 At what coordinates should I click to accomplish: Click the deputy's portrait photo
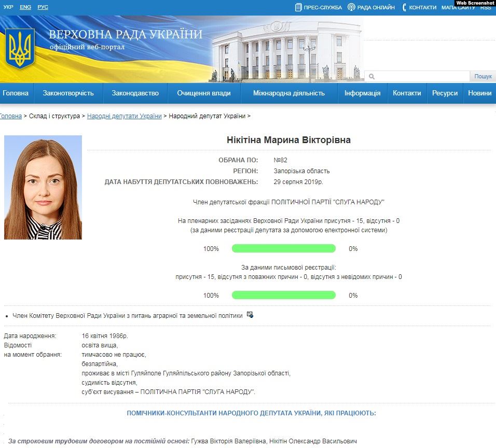coord(43,187)
